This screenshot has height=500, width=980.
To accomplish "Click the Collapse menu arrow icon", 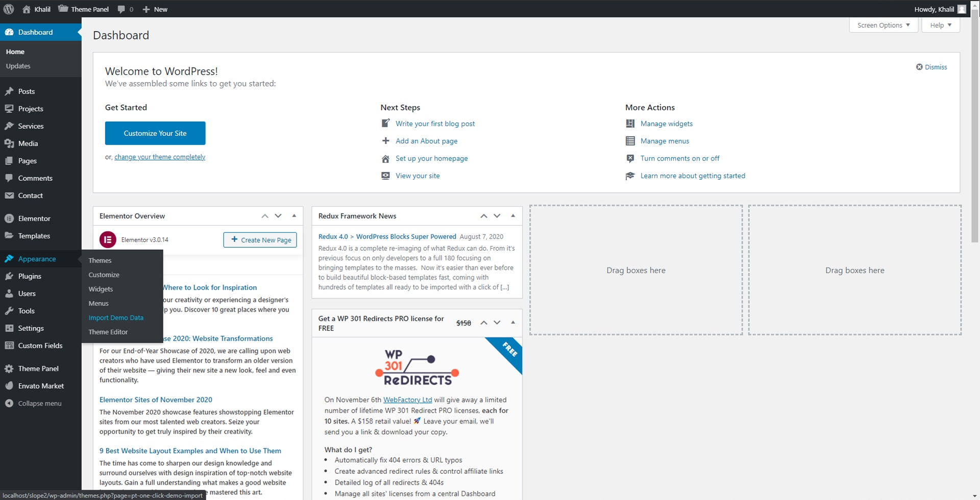I will click(9, 403).
